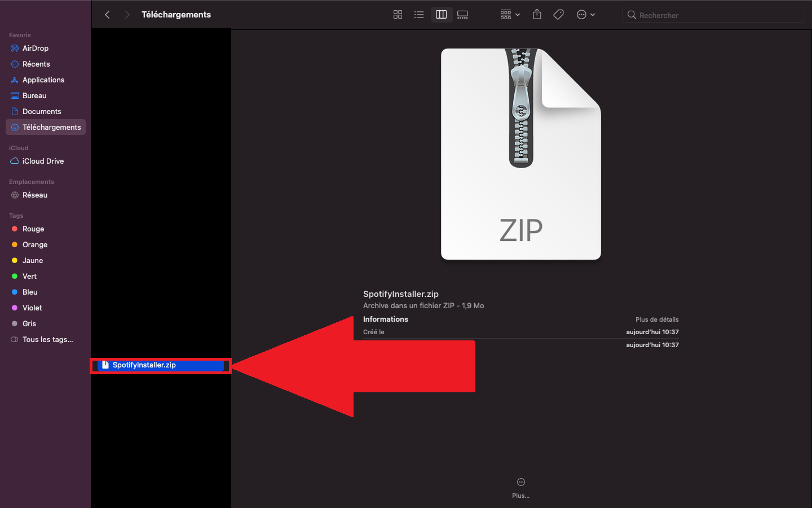Filter by the Rouge tag
The height and width of the screenshot is (508, 812).
[45, 229]
